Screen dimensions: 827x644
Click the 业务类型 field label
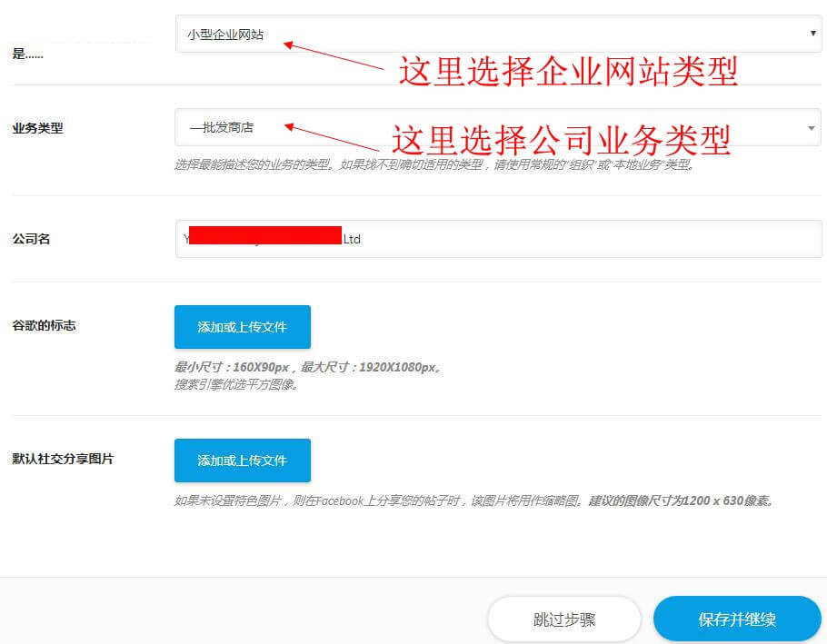pos(37,128)
